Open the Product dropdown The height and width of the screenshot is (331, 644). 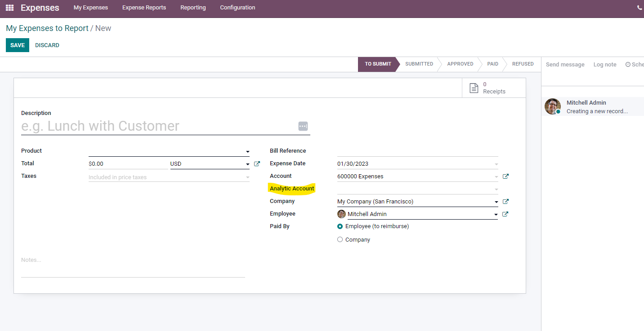[x=247, y=151]
